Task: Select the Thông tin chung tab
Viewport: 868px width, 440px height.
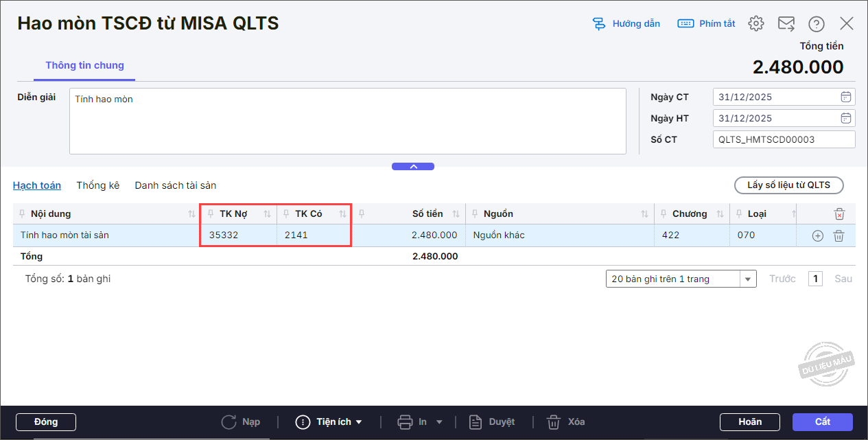Action: [x=84, y=66]
